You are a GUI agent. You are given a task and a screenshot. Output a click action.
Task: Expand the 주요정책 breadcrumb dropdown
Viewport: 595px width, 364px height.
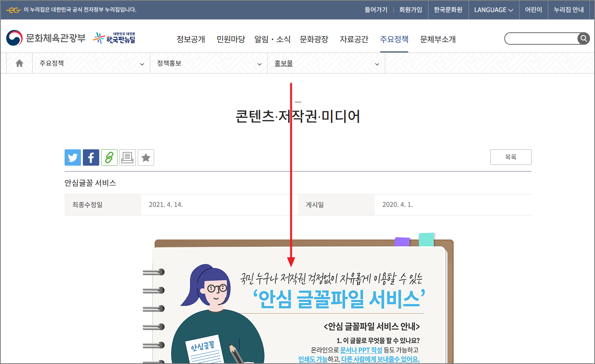tap(91, 63)
